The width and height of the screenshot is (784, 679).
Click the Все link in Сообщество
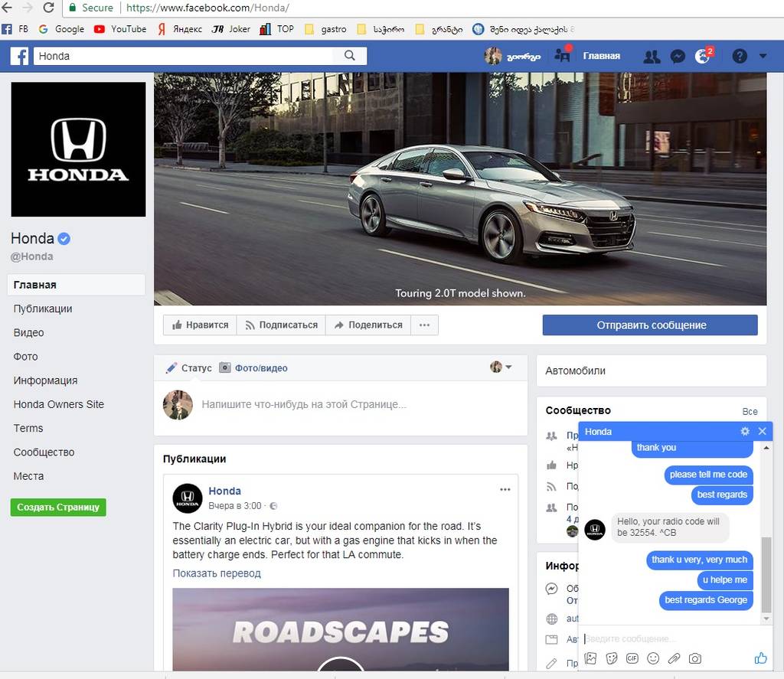tap(750, 412)
